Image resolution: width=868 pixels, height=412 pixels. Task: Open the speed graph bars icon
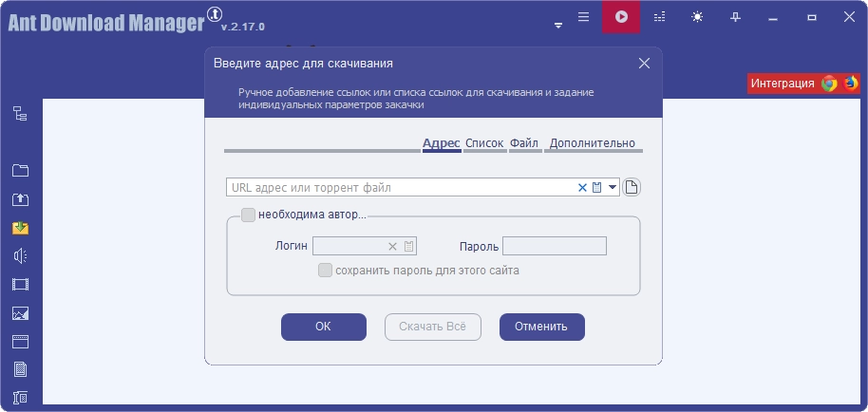(659, 17)
